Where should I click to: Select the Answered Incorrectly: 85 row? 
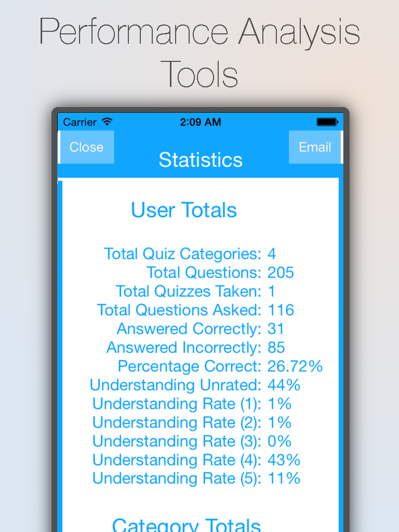(x=196, y=348)
